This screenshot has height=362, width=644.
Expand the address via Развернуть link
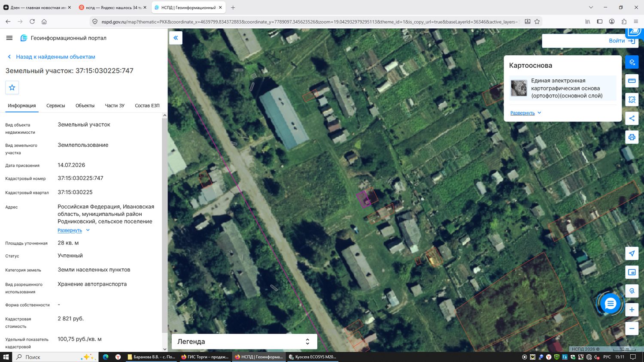coord(74,230)
